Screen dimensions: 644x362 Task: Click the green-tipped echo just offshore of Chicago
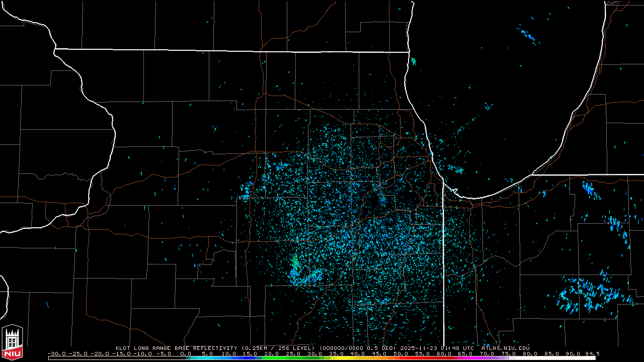click(x=457, y=170)
